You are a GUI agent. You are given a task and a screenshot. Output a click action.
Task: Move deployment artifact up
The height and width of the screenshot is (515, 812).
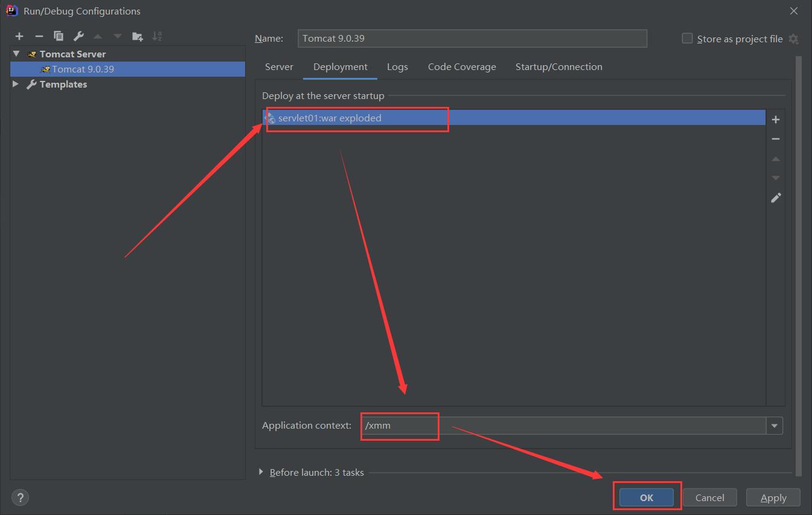click(776, 159)
